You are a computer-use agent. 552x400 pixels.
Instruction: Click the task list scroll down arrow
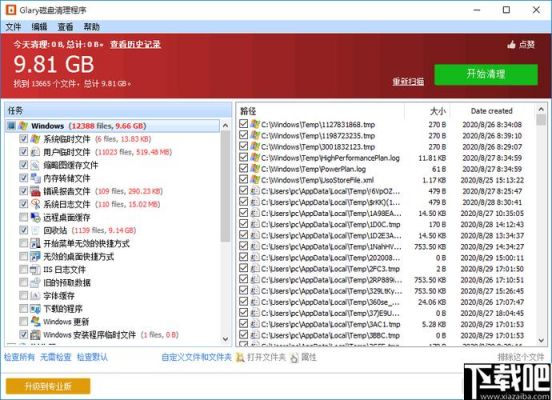(x=225, y=339)
